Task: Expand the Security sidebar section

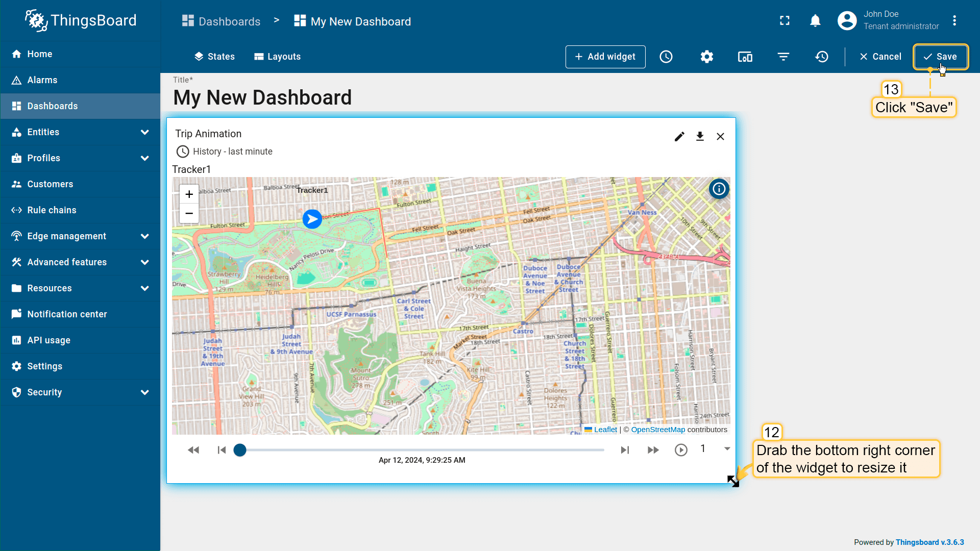Action: click(144, 392)
